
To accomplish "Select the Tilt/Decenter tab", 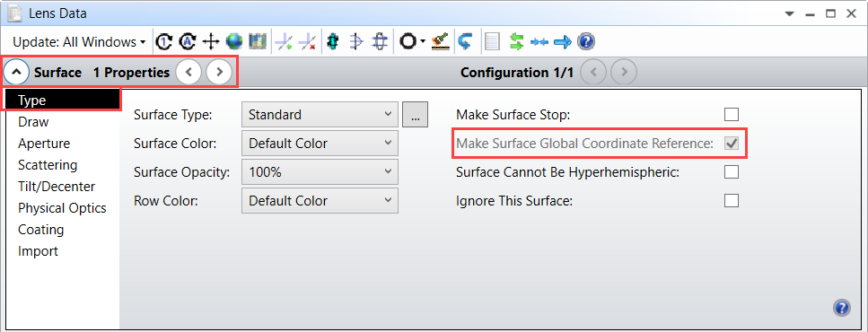I will [x=57, y=187].
